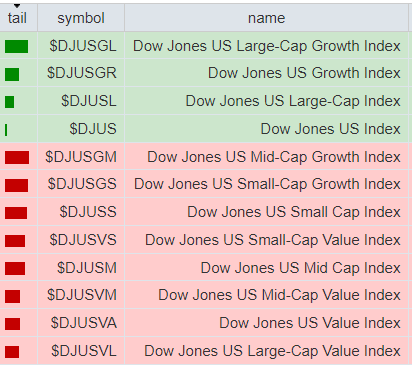The width and height of the screenshot is (412, 365).
Task: Click the name column header
Action: coord(266,18)
